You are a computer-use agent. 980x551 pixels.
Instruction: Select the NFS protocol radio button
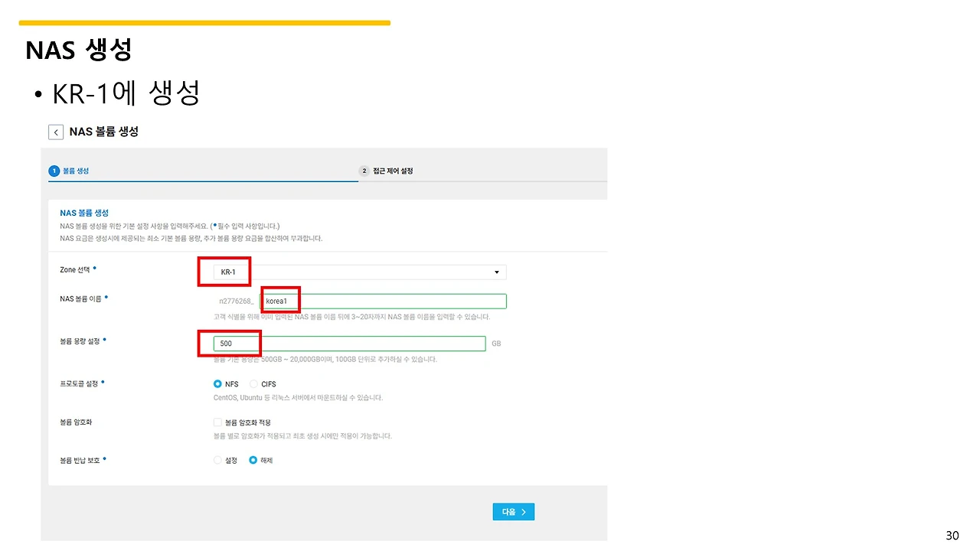[x=217, y=384]
